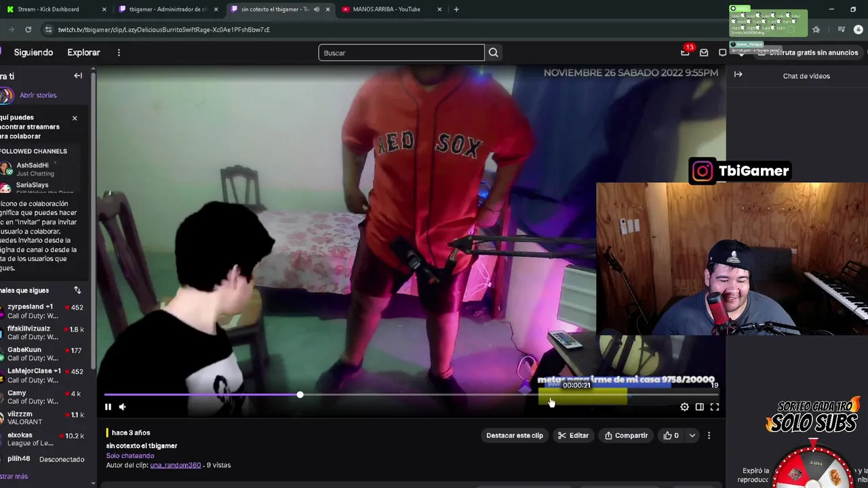Toggle theater mode on player

pos(699,407)
